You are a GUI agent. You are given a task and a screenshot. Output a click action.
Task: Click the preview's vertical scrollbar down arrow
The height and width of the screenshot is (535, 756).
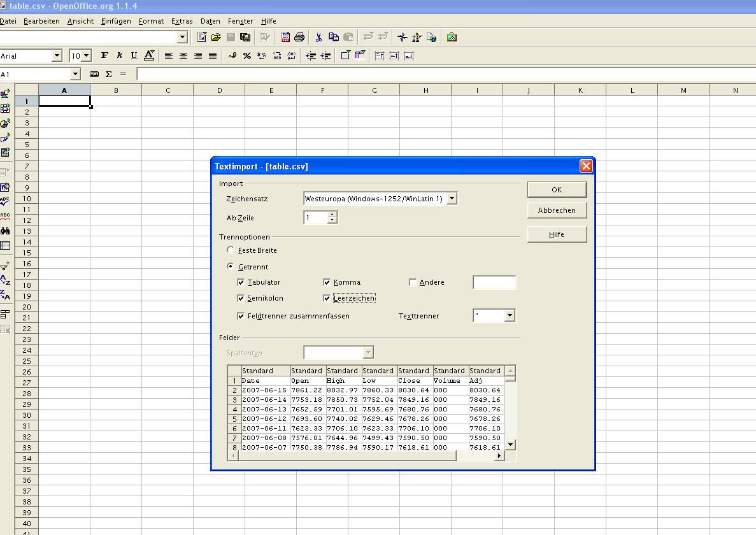click(510, 445)
